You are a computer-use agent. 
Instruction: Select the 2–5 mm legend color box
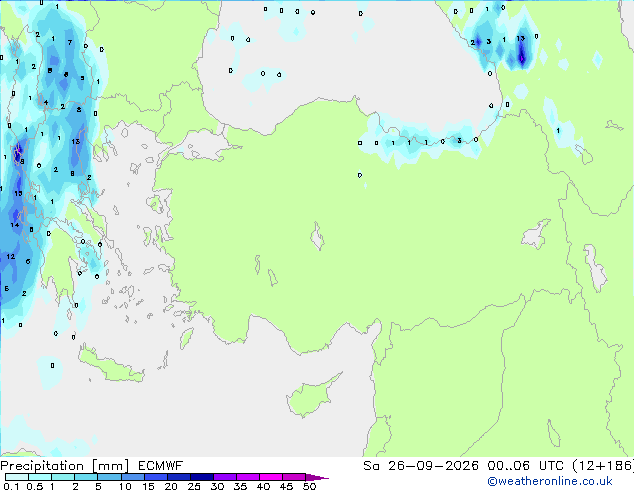point(86,477)
